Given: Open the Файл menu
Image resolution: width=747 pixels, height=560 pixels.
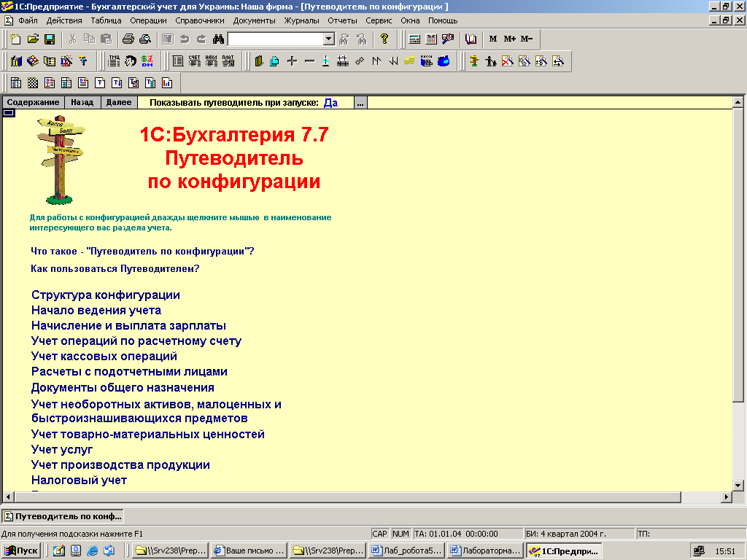Looking at the screenshot, I should point(28,20).
